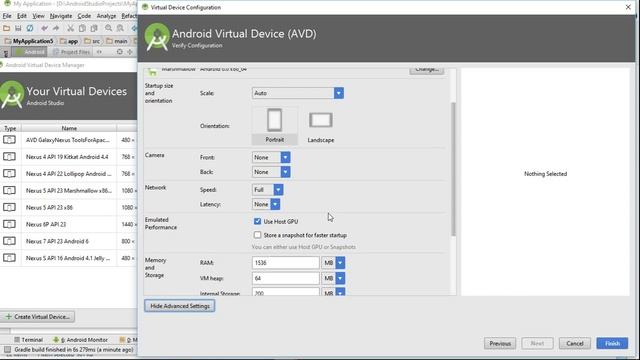This screenshot has height=360, width=640.
Task: Click the Cancel button
Action: point(575,343)
